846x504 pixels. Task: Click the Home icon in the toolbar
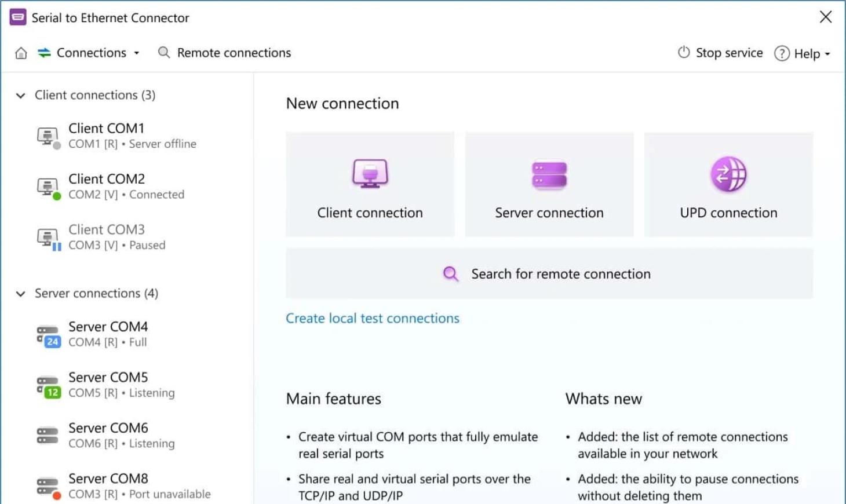pyautogui.click(x=21, y=53)
